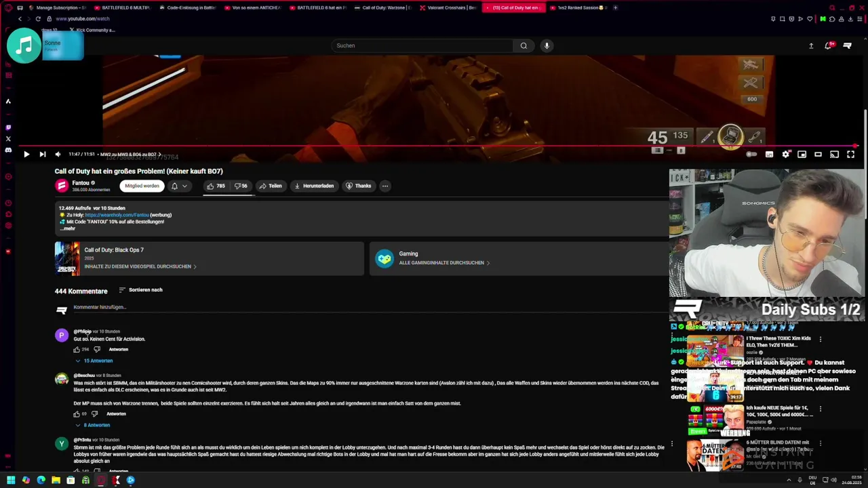Switch to Call of Duty: Warzone tab
Viewport: 868px width, 488px height.
(x=383, y=7)
